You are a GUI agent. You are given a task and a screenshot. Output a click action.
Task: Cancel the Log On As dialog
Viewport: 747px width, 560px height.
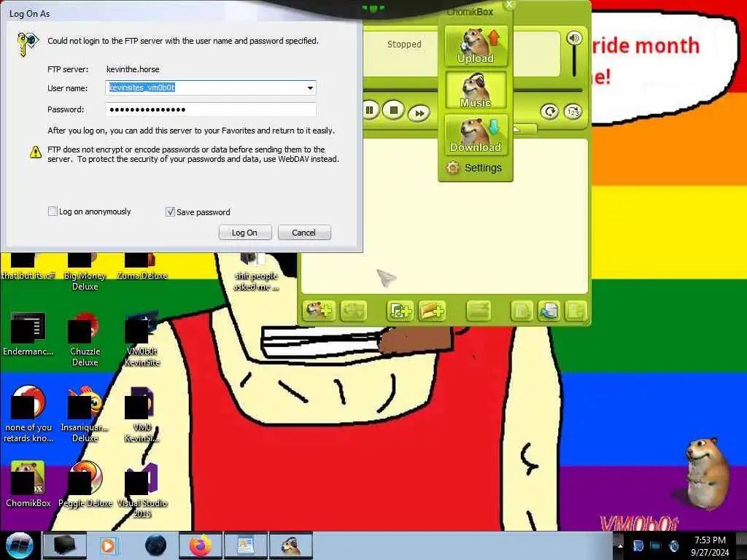[304, 233]
